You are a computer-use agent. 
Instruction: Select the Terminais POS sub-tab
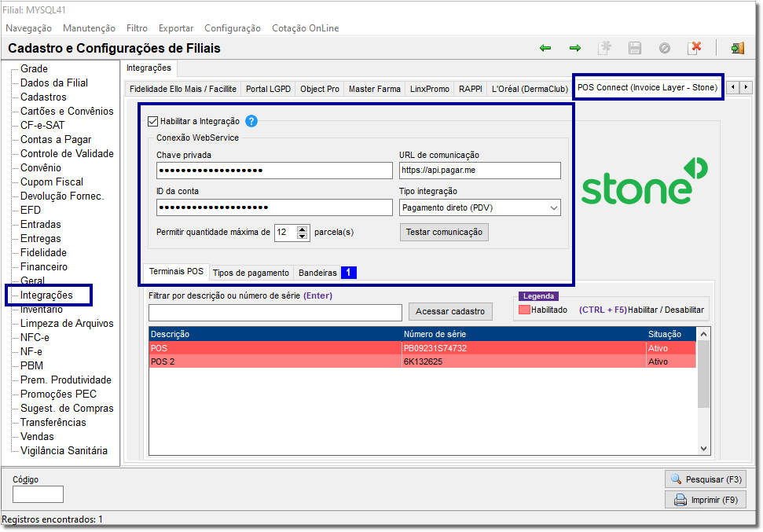point(176,272)
